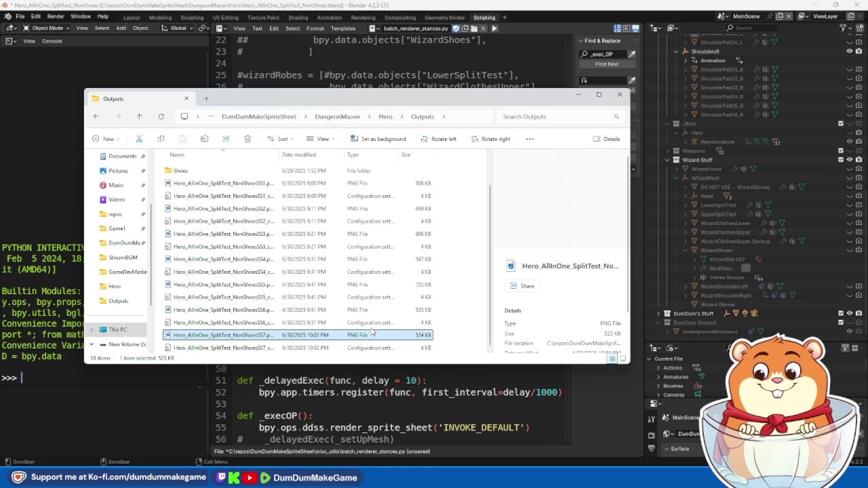This screenshot has width=868, height=488.
Task: Open text file with the folder icon
Action: tap(475, 28)
